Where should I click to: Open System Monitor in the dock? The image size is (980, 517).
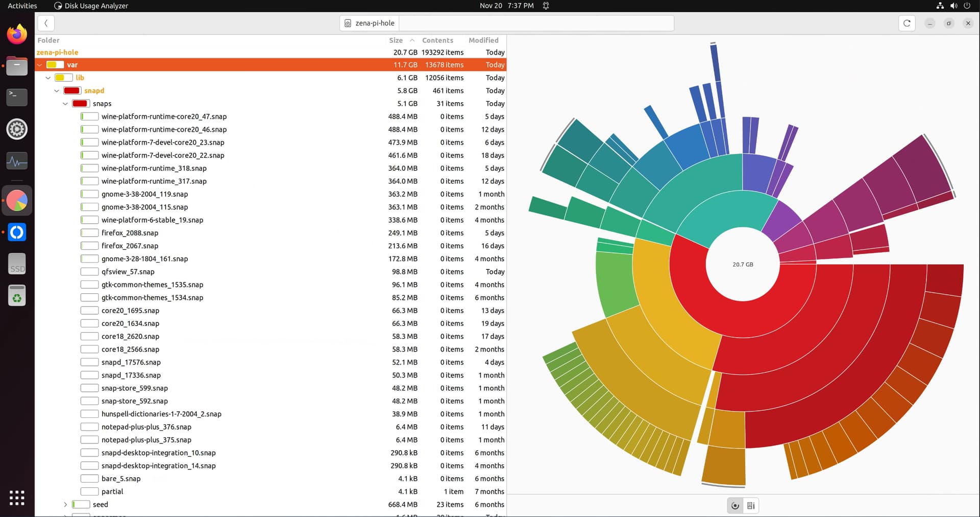(x=17, y=161)
